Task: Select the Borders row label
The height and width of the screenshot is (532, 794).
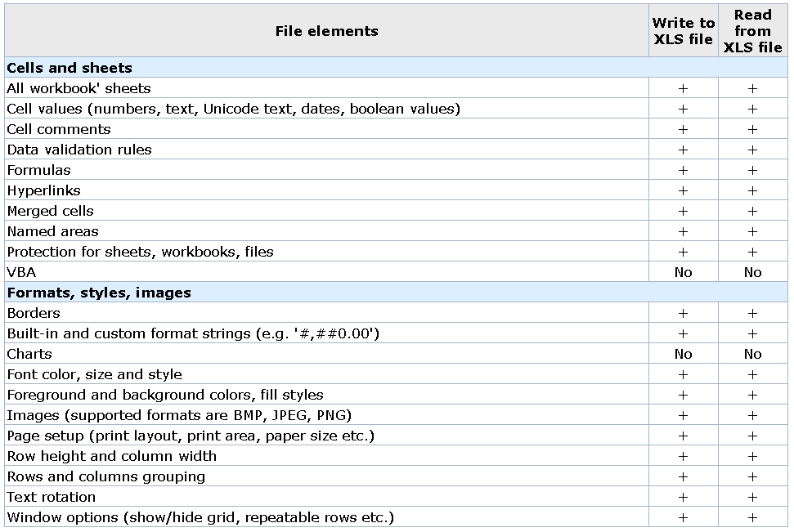Action: (34, 313)
